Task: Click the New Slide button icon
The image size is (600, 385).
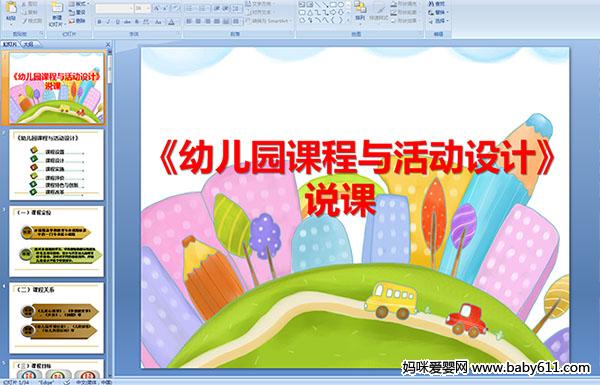Action: [x=57, y=8]
